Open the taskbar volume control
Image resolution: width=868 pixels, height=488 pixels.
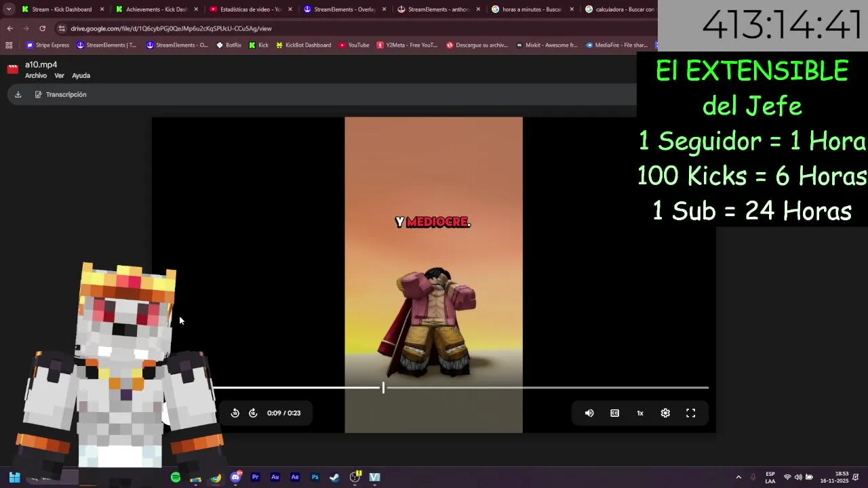coord(798,477)
